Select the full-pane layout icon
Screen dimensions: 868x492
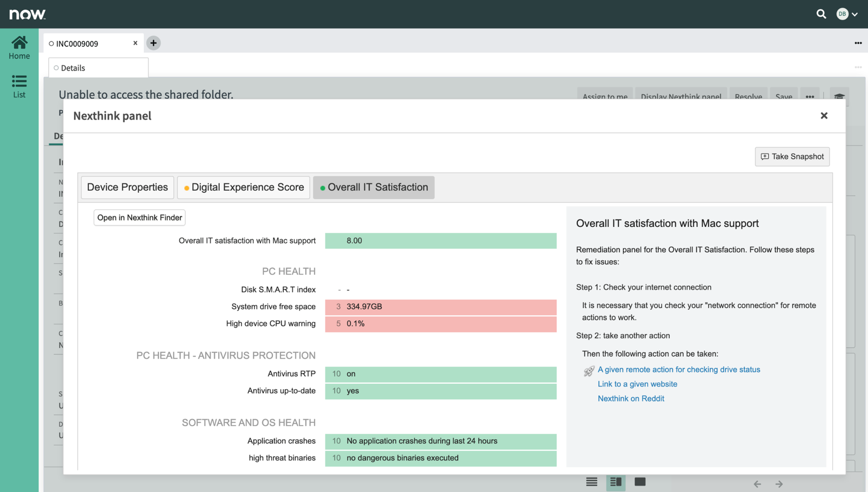click(x=640, y=482)
